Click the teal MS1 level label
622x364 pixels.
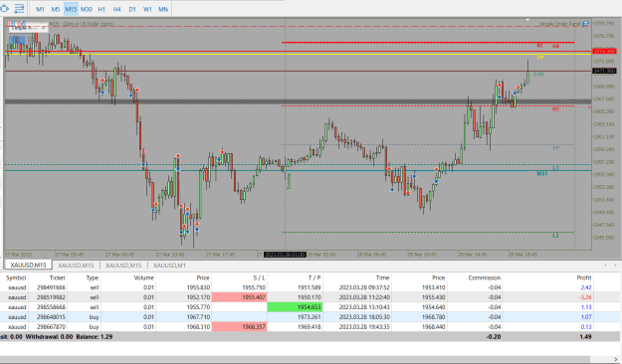click(x=542, y=174)
